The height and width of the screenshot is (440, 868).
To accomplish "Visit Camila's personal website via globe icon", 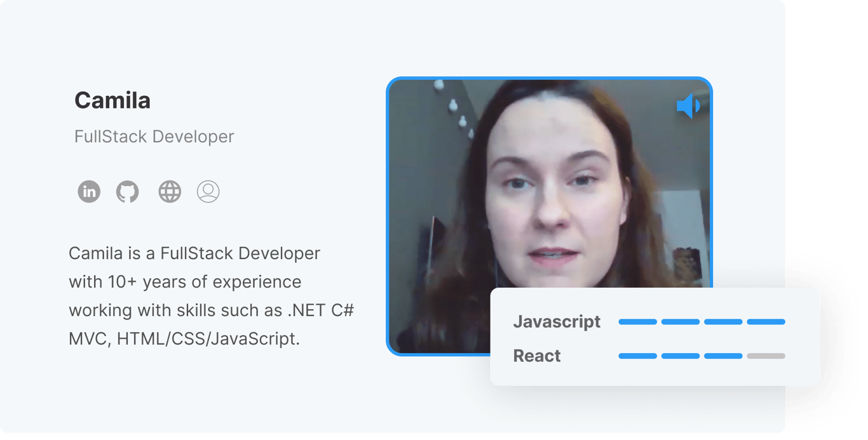I will pyautogui.click(x=169, y=191).
